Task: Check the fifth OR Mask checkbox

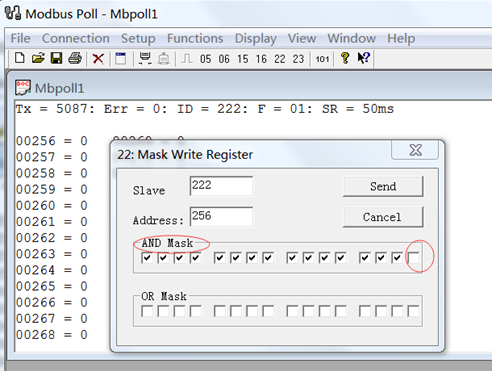Action: [x=219, y=311]
